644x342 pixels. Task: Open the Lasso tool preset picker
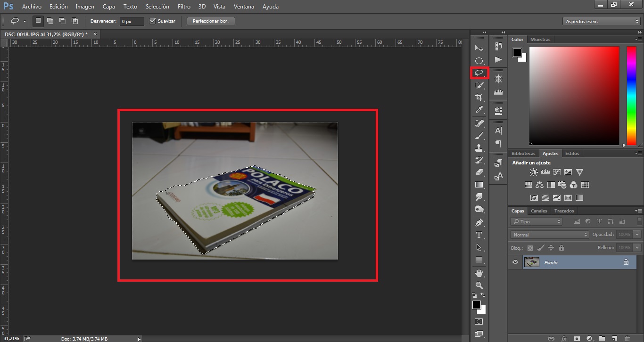click(25, 21)
